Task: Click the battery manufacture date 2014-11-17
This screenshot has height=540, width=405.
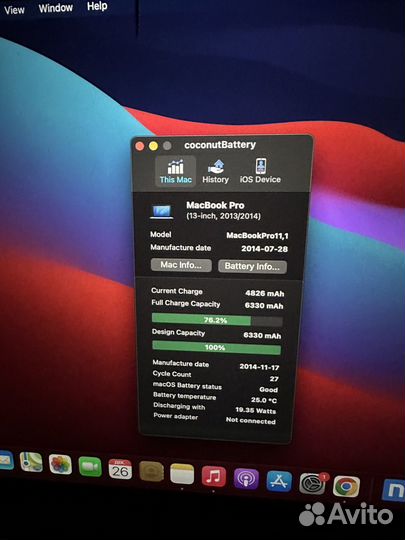Action: click(259, 367)
